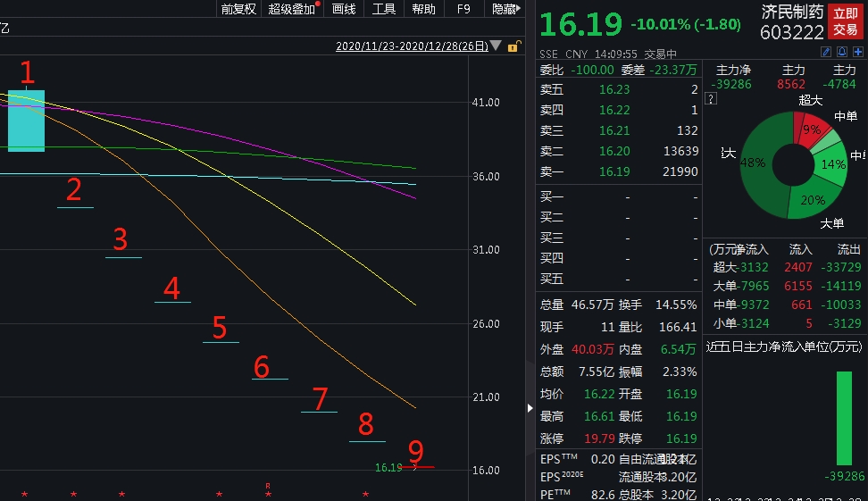Click the cyan candlestick at chart top-left
The image size is (868, 501).
[26, 121]
